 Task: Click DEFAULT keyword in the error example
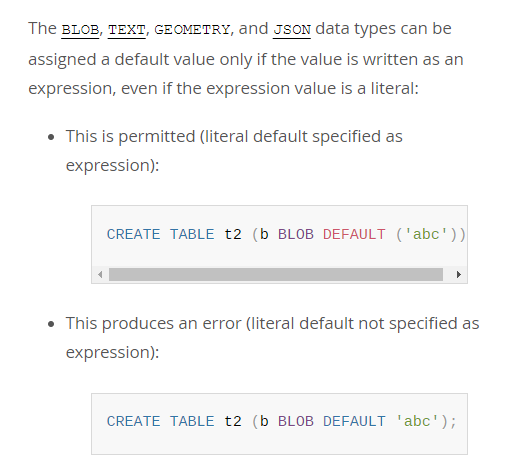click(354, 421)
